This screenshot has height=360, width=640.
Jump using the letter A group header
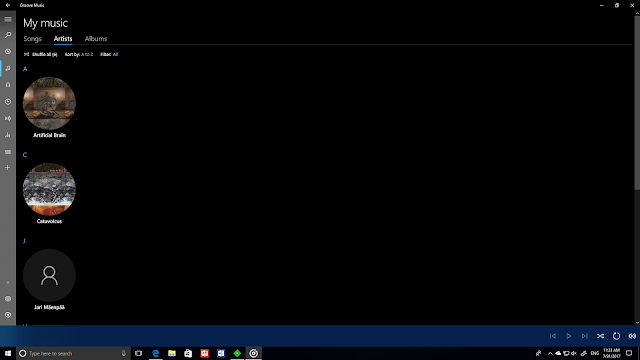[25, 69]
